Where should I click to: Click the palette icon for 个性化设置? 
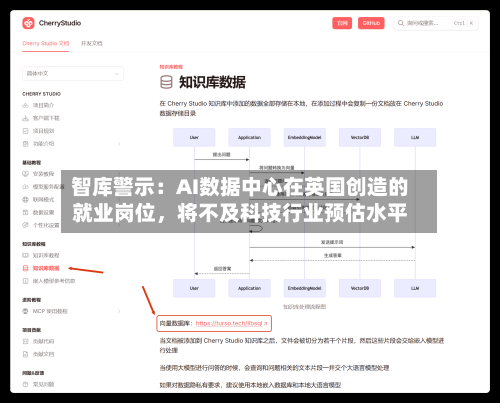point(25,225)
